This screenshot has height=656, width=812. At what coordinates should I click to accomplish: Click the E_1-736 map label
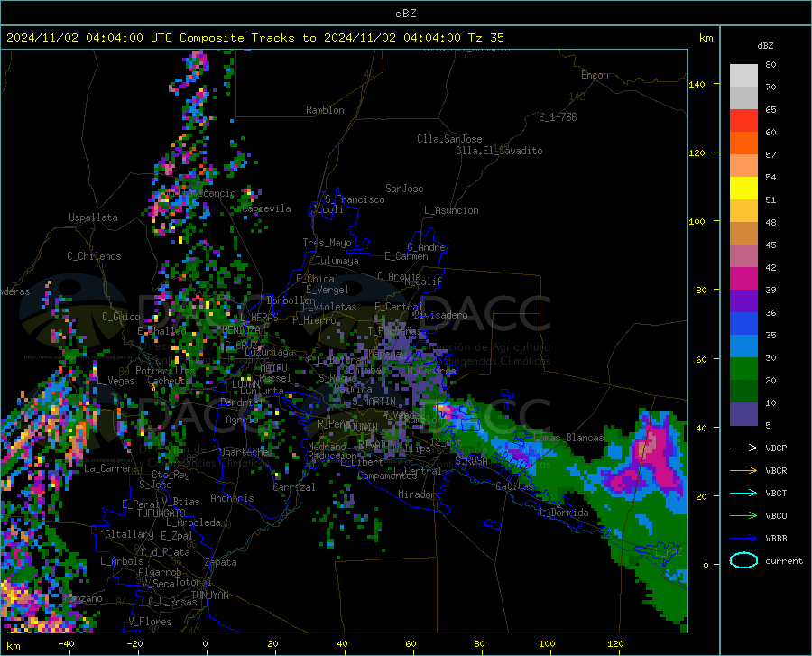point(558,117)
